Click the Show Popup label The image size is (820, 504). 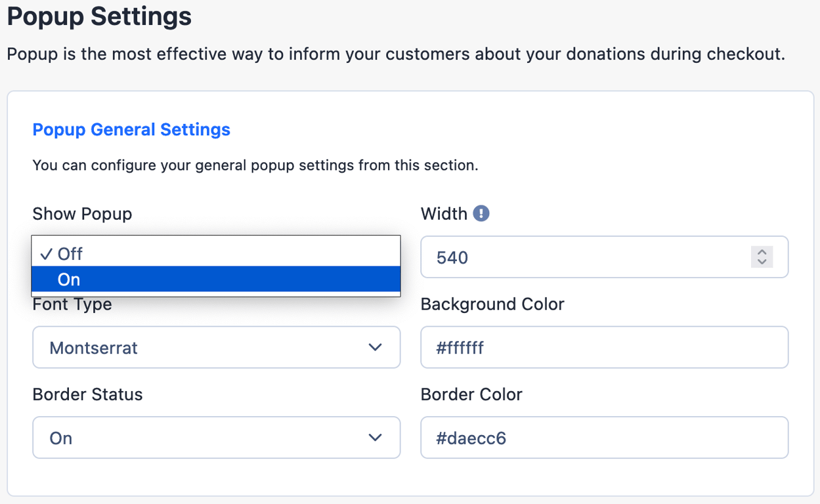pos(82,214)
